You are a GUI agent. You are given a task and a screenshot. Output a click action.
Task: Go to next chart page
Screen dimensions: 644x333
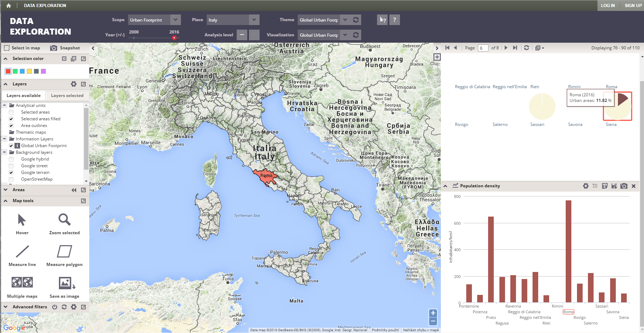[x=506, y=48]
